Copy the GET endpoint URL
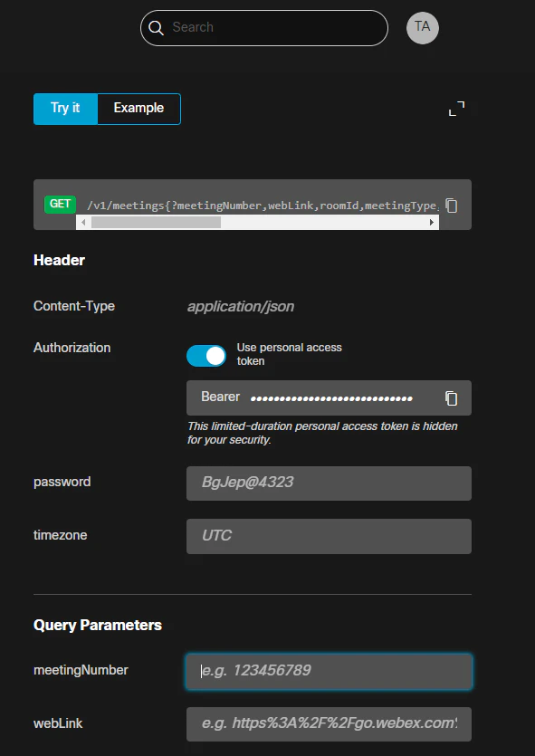 [x=451, y=206]
